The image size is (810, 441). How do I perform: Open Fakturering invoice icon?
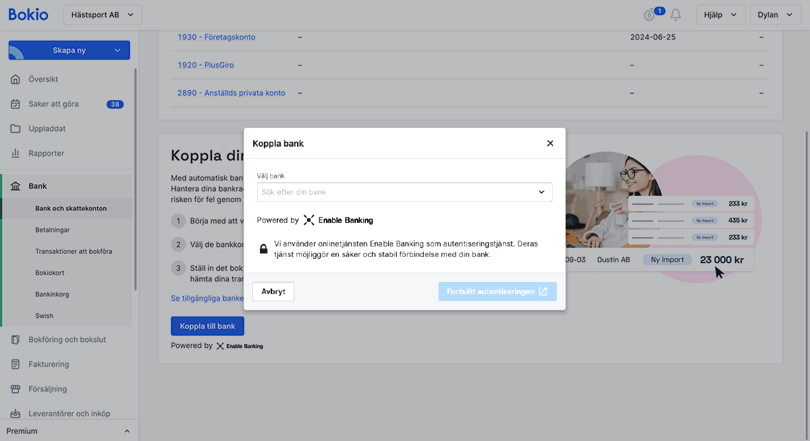coord(15,365)
